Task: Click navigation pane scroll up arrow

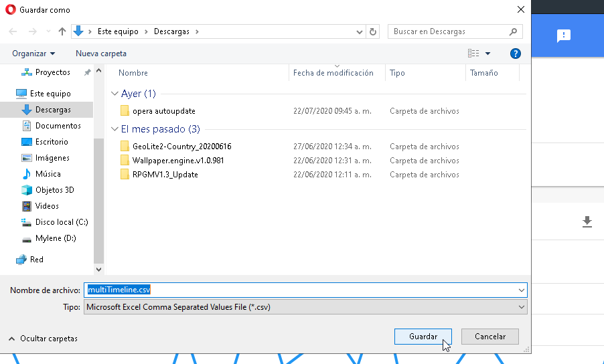Action: [98, 71]
